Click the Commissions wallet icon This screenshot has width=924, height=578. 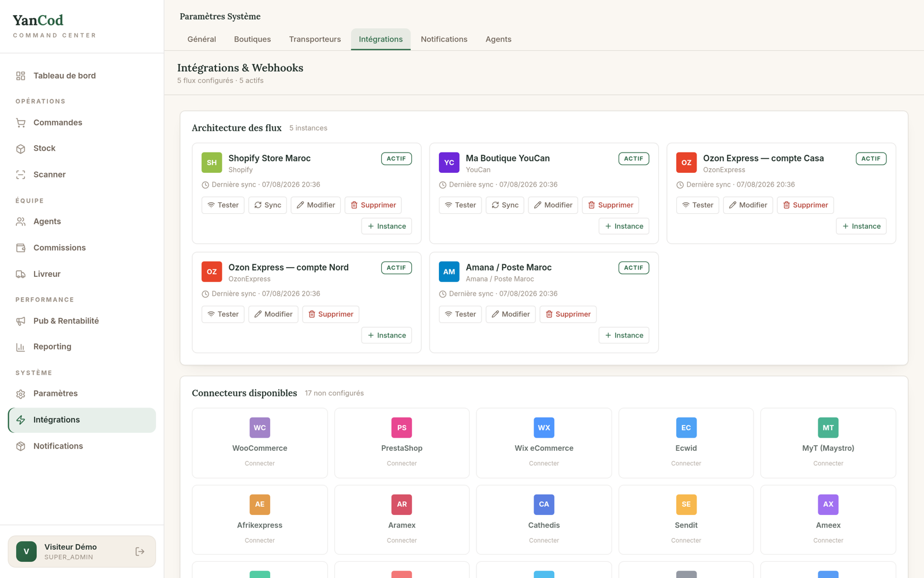pyautogui.click(x=21, y=248)
